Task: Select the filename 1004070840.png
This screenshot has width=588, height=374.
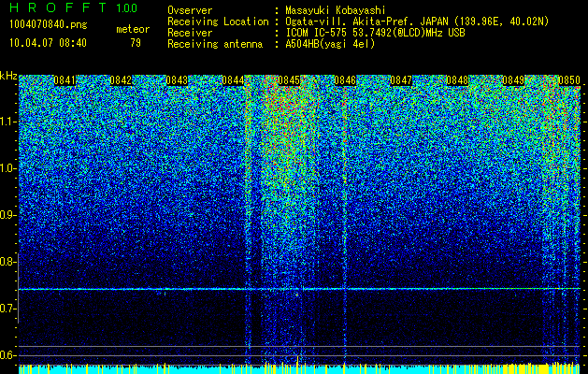Action: 49,25
